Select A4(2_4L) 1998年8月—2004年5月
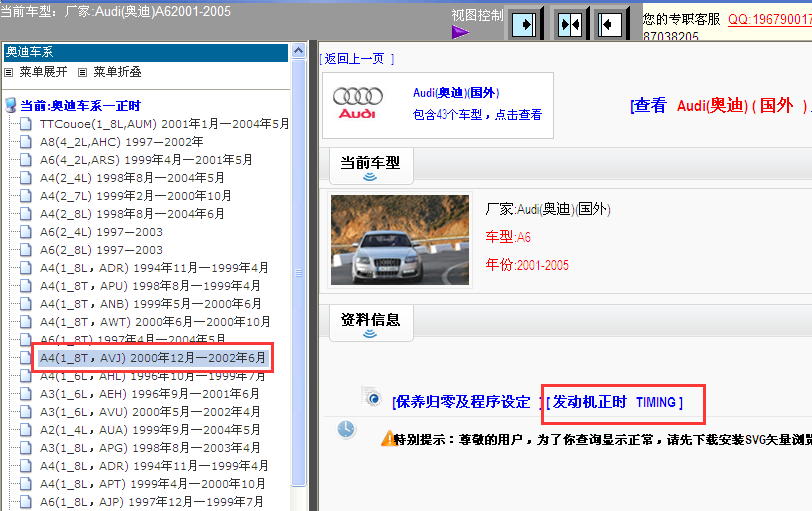The image size is (812, 511). tap(132, 178)
